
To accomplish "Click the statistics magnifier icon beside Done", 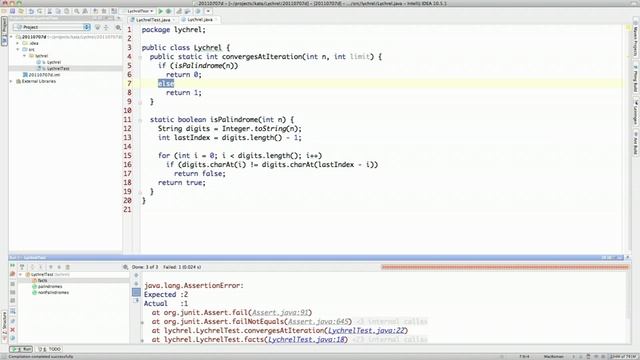I will point(125,267).
